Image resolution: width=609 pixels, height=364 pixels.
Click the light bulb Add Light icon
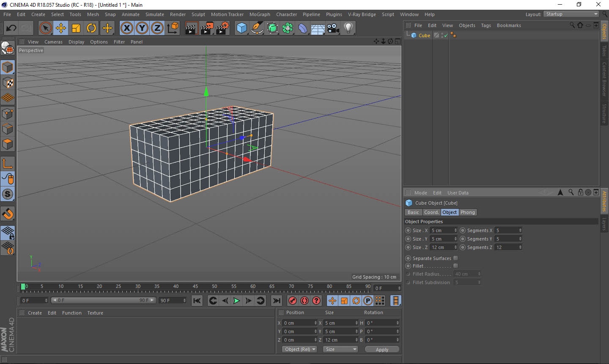(x=348, y=28)
